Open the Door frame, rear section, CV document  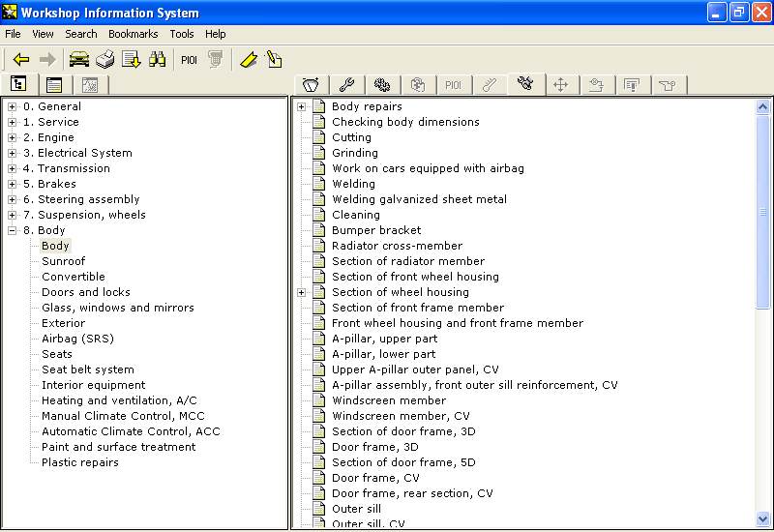coord(412,493)
